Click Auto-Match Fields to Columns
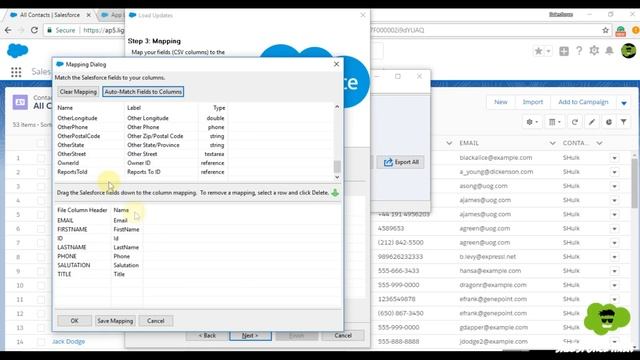 143,92
